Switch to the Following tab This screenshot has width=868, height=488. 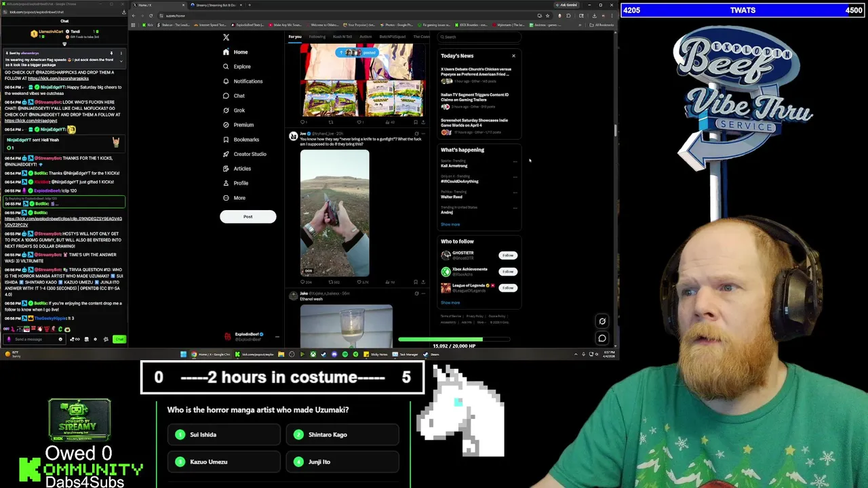click(317, 37)
